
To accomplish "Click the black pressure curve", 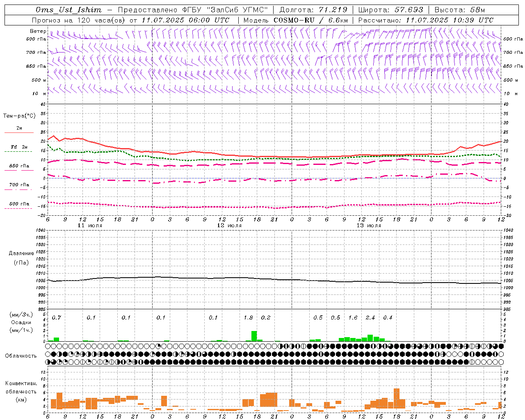I will coord(274,279).
